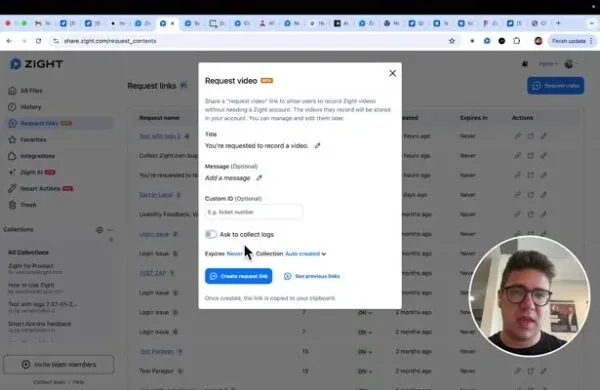Click the Zight AI sparkle icon
600x390 pixels.
(12, 172)
